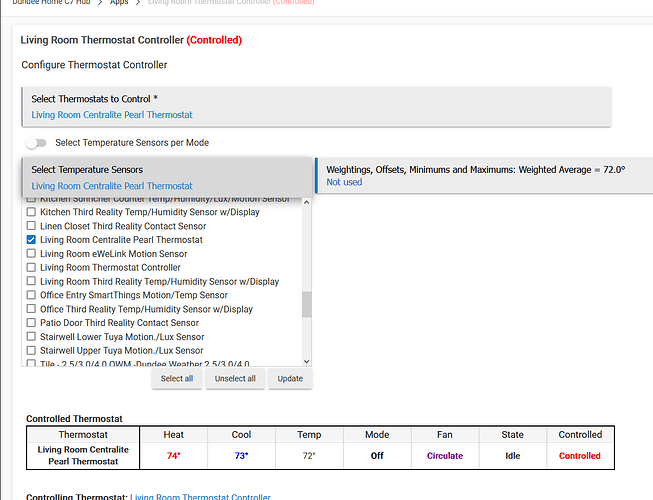
Task: Click State value Idle in table
Action: [x=513, y=456]
